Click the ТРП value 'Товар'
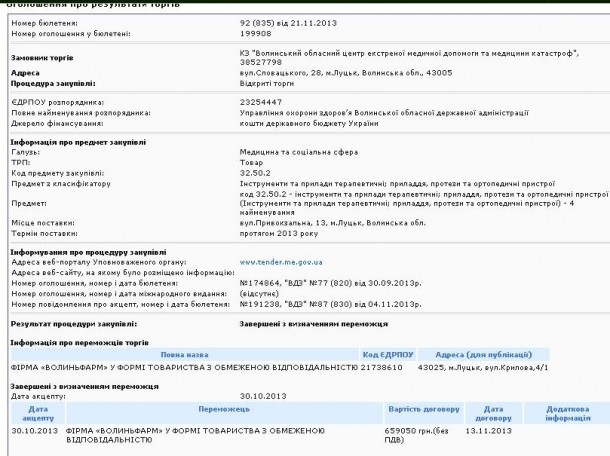This screenshot has height=456, width=610. click(x=251, y=163)
